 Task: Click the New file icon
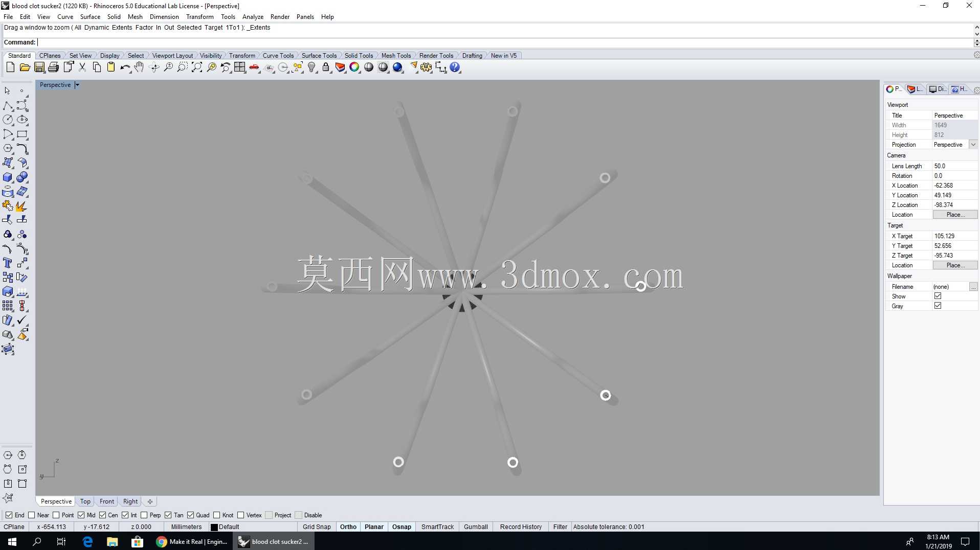pyautogui.click(x=10, y=67)
